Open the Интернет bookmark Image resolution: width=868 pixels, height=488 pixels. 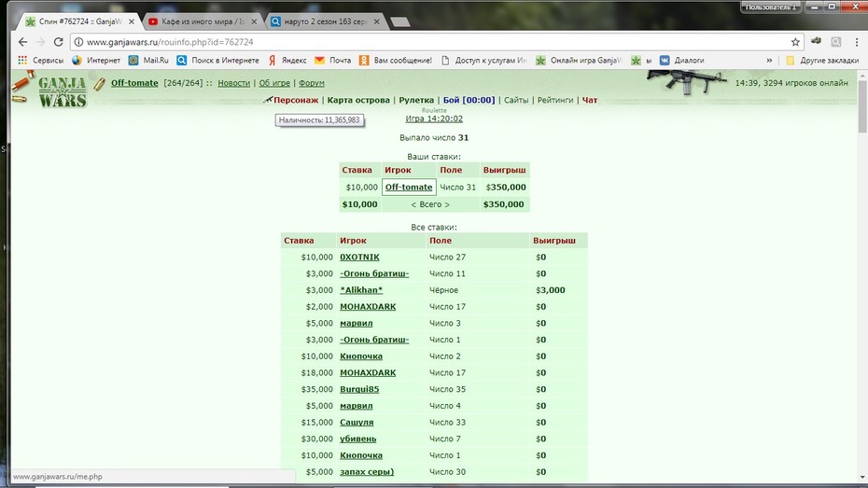click(x=96, y=61)
